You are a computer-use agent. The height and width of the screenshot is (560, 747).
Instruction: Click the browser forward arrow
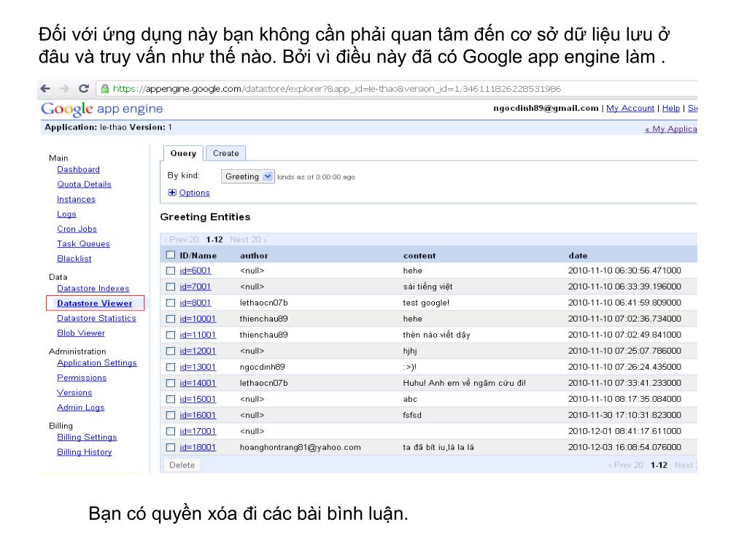click(64, 88)
